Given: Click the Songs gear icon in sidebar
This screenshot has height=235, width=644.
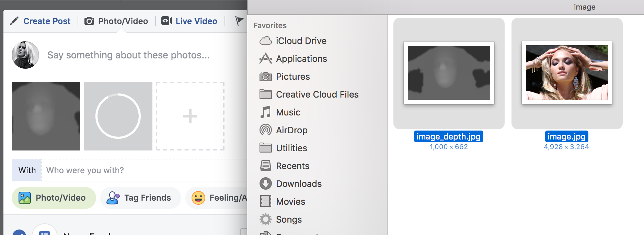Looking at the screenshot, I should [x=266, y=219].
